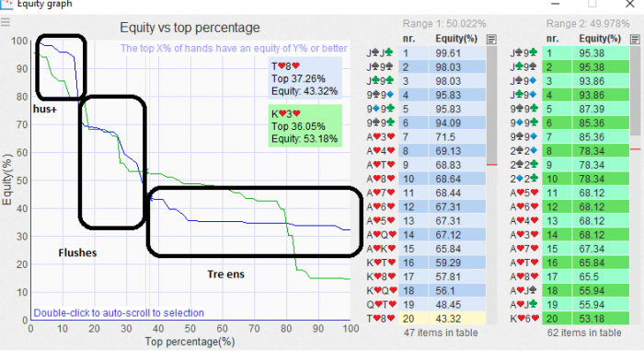The image size is (644, 351).
Task: Click the K♥3♥ green info box on graph
Action: click(x=305, y=126)
